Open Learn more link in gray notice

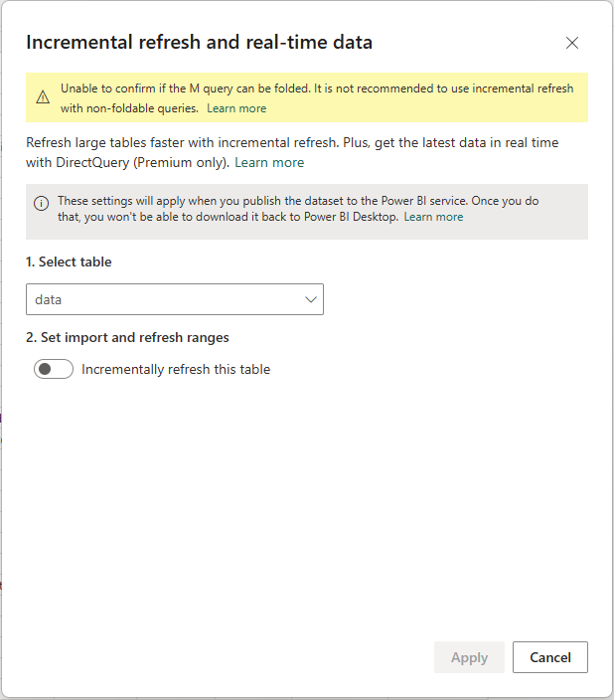[x=433, y=217]
